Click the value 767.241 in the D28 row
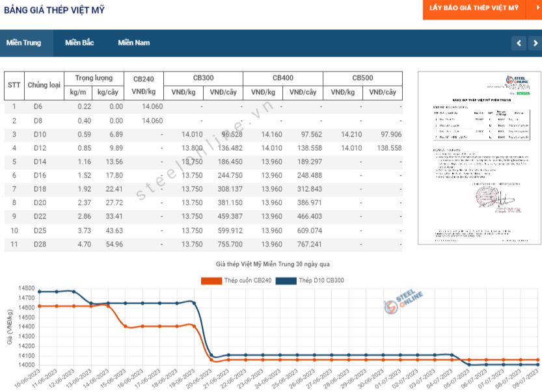This screenshot has height=392, width=542. [x=309, y=244]
